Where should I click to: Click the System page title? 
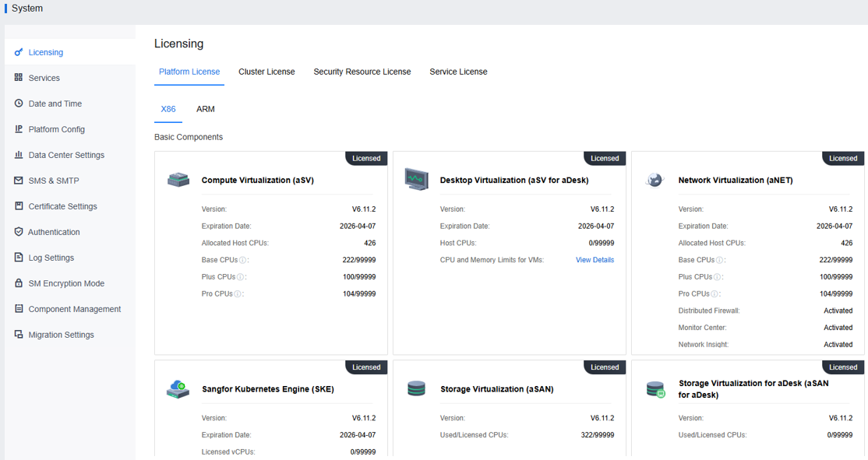[27, 9]
